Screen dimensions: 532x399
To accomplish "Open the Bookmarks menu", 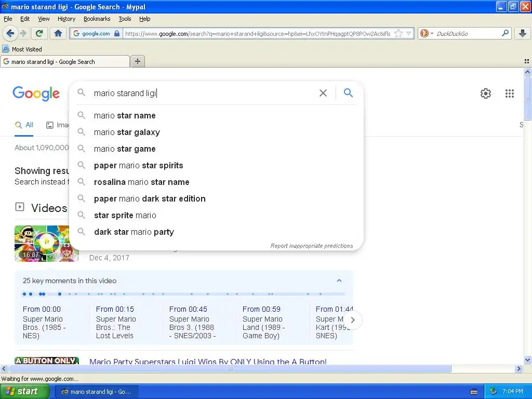I will click(97, 19).
